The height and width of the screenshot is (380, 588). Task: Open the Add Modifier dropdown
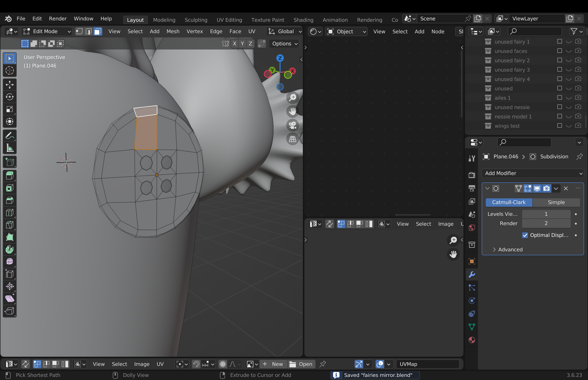coord(532,173)
